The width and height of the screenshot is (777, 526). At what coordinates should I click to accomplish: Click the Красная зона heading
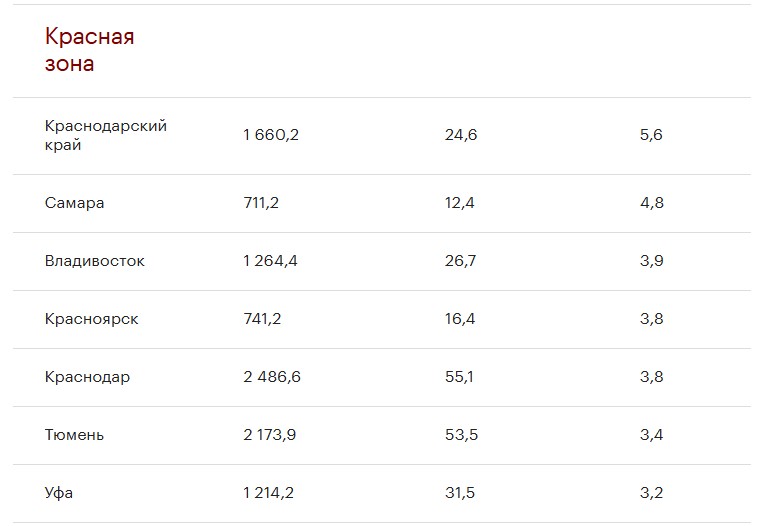[x=89, y=50]
